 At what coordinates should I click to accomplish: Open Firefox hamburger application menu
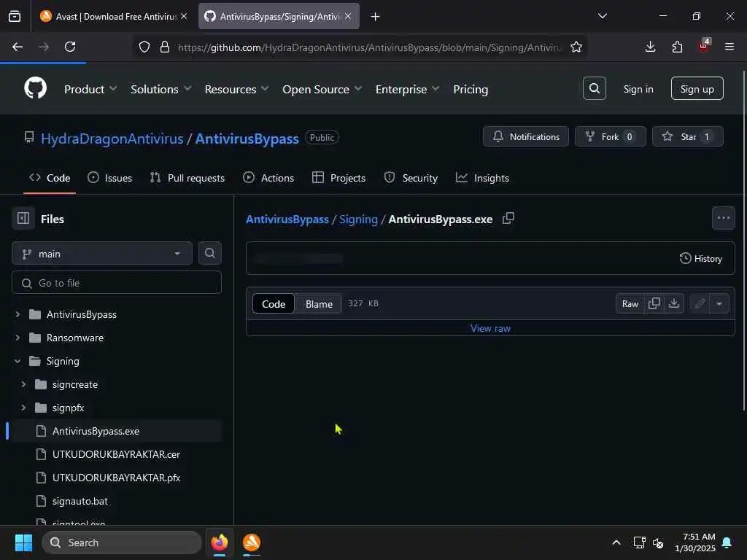pyautogui.click(x=729, y=47)
